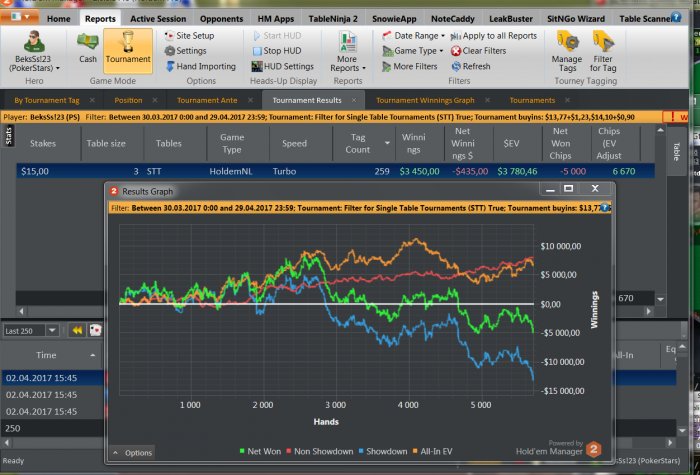
Task: Toggle Net Won line in graph legend
Action: pyautogui.click(x=263, y=452)
